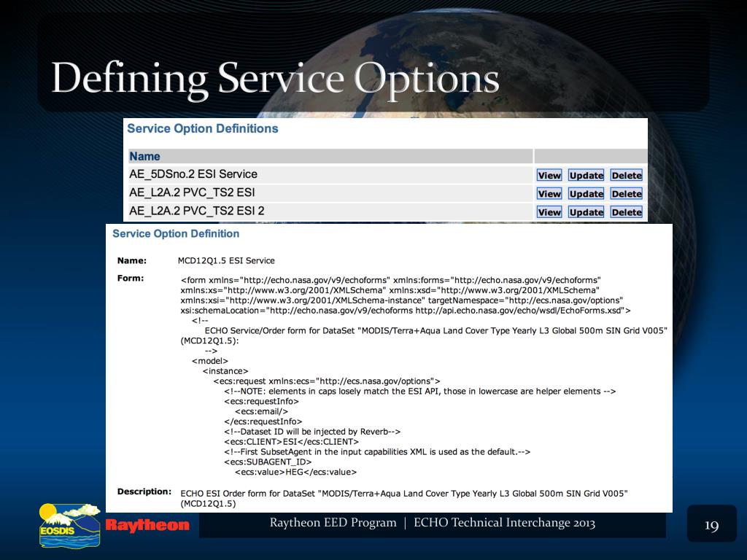Click the <ecs:SUBAGENT_ID> line
This screenshot has height=560, width=747.
click(268, 462)
